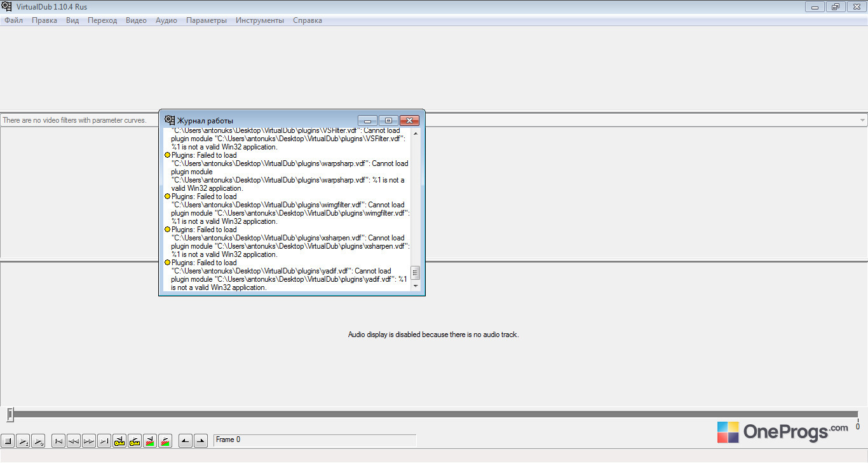Click the 'Audio display is disabled' message
The width and height of the screenshot is (868, 463).
433,335
